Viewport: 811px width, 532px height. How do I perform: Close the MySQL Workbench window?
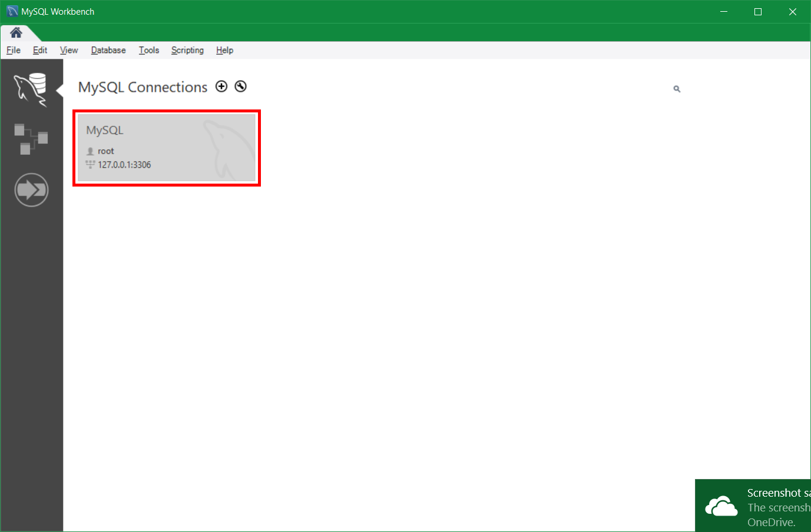793,12
